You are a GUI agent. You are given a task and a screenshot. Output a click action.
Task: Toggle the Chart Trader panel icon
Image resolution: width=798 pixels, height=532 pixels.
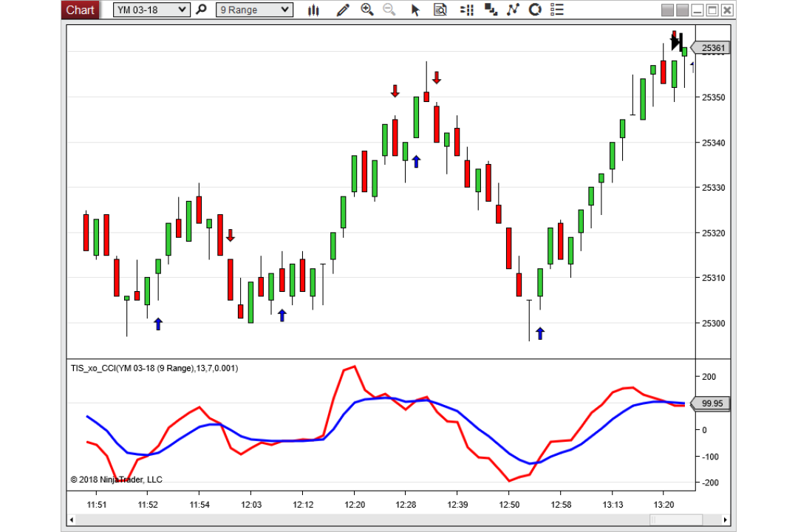[467, 10]
